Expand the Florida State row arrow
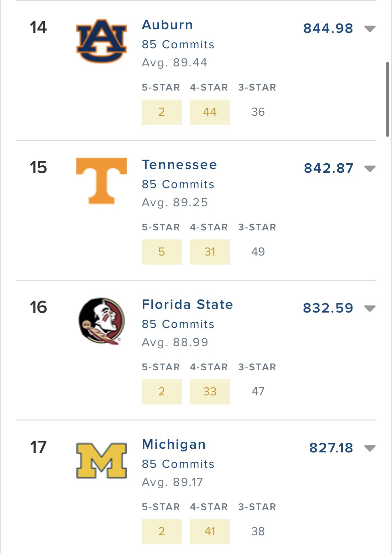392x553 pixels. 370,309
